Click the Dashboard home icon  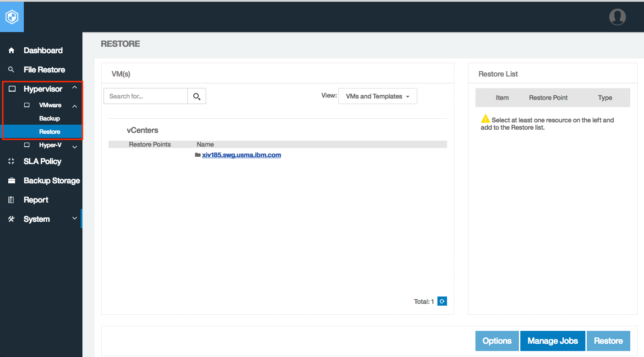pyautogui.click(x=11, y=50)
